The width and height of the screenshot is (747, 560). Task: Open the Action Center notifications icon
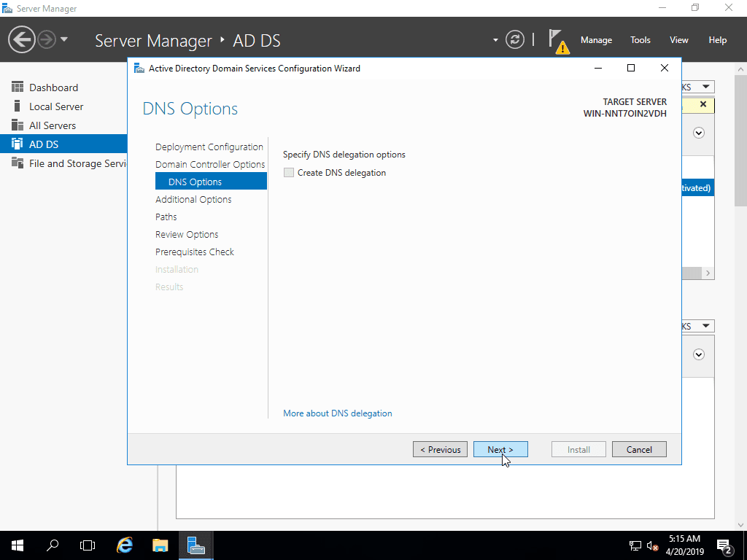tap(724, 545)
